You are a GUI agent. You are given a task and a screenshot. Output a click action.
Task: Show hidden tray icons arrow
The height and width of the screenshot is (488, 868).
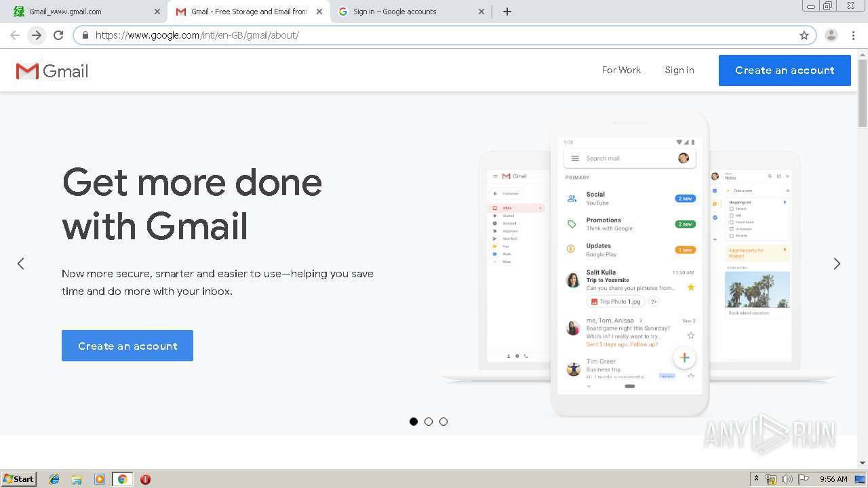[756, 479]
